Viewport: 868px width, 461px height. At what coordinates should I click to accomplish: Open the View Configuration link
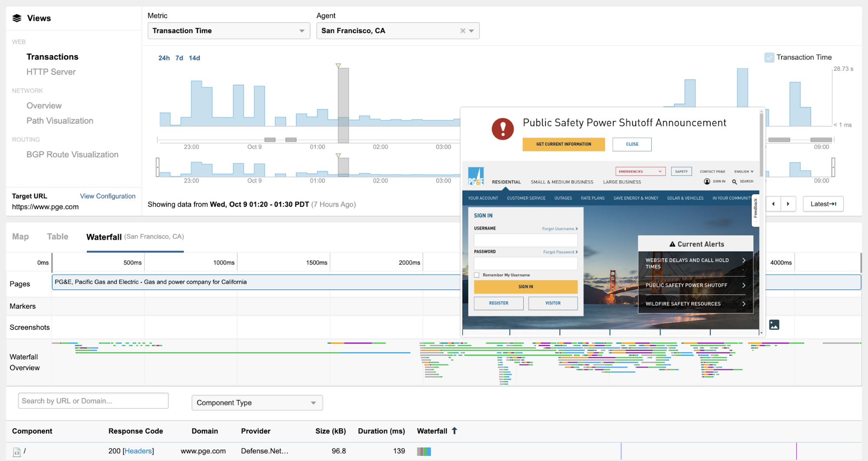[x=108, y=196]
